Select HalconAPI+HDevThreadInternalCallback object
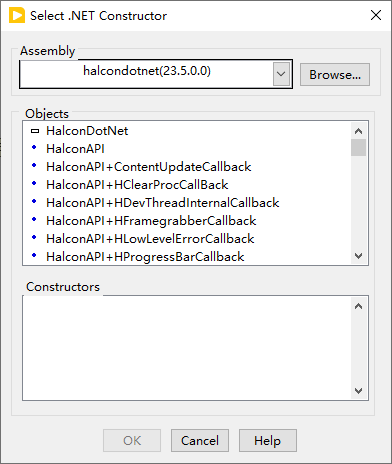Image resolution: width=392 pixels, height=464 pixels. coord(163,203)
